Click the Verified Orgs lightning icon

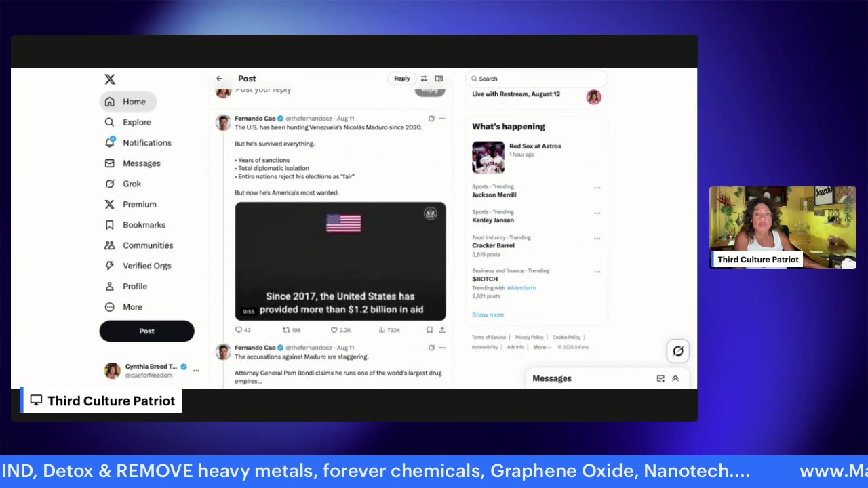coord(110,266)
